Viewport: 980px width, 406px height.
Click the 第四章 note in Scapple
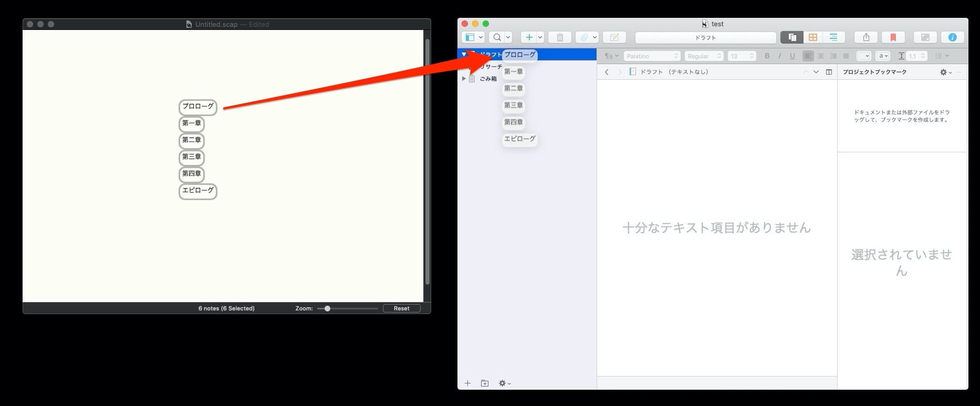(x=192, y=174)
